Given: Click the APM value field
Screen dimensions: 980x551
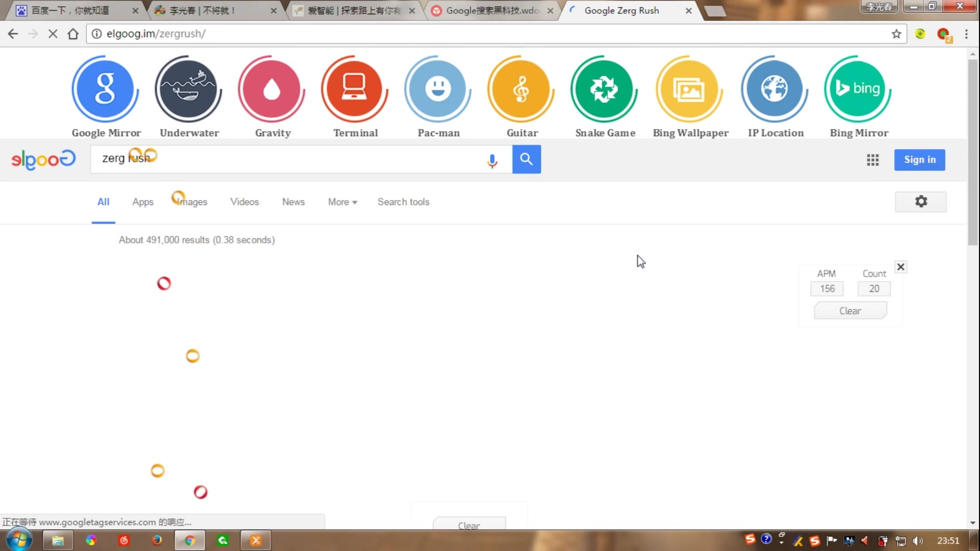Looking at the screenshot, I should click(x=827, y=289).
